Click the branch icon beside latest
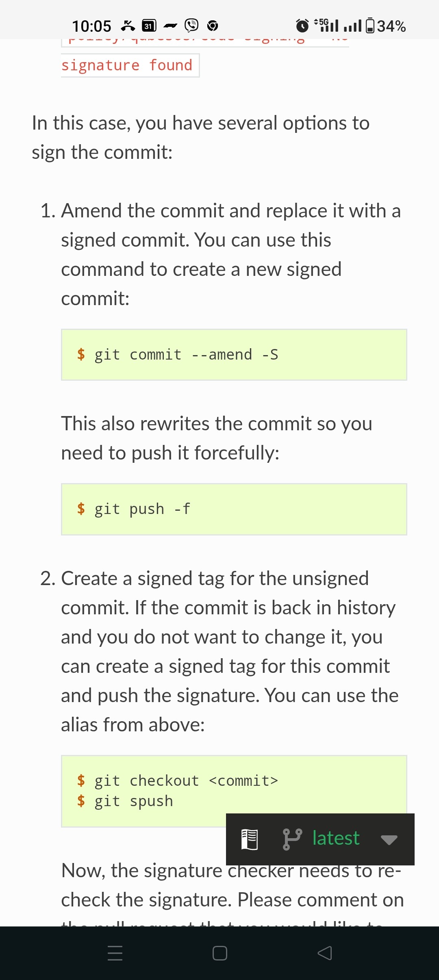The height and width of the screenshot is (980, 439). [x=292, y=839]
